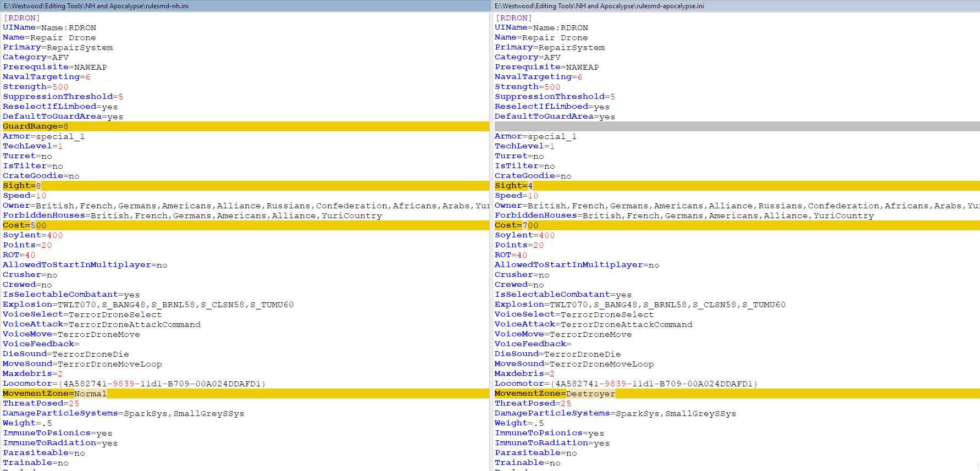The height and width of the screenshot is (471, 980).
Task: Click TechLevel=1 in right pane
Action: 525,146
